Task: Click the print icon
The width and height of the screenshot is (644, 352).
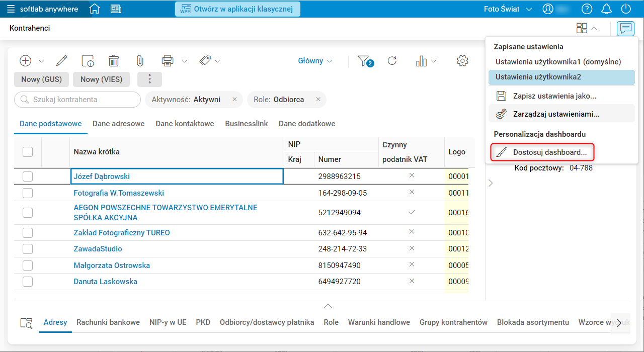Action: tap(167, 61)
